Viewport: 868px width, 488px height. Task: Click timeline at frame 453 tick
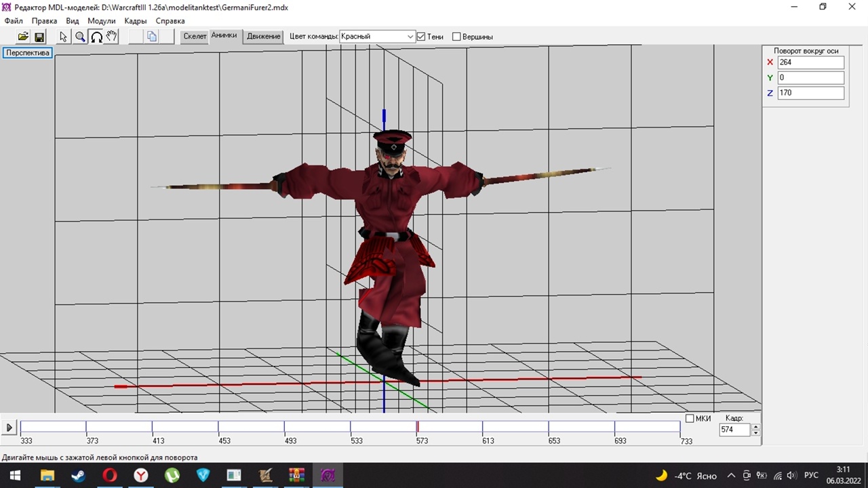[x=218, y=428]
